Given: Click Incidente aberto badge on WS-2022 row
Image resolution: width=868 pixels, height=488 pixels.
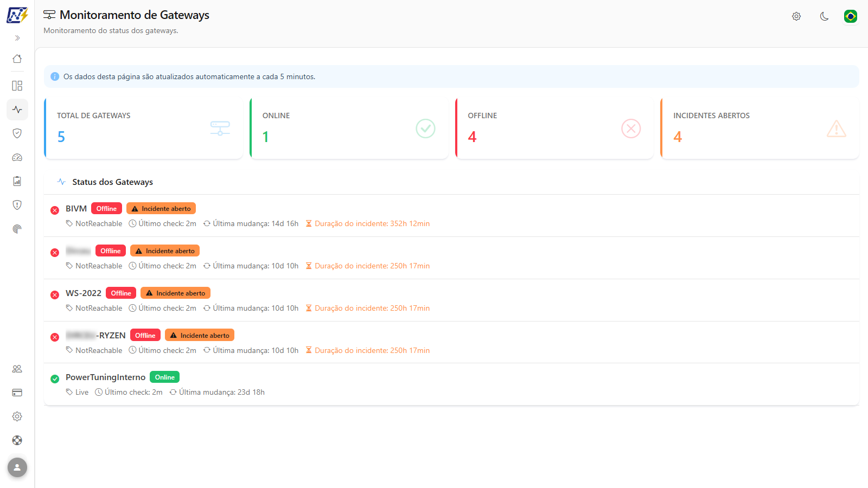Looking at the screenshot, I should (x=175, y=293).
